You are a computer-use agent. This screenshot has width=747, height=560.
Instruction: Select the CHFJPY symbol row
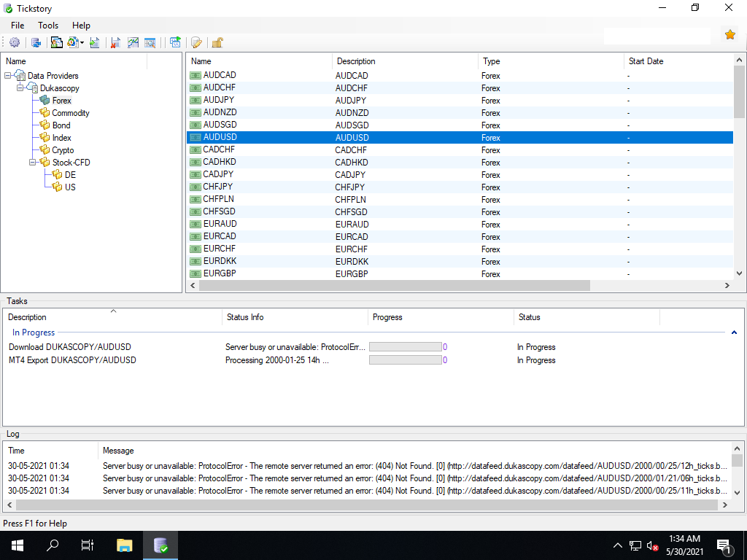tap(460, 187)
